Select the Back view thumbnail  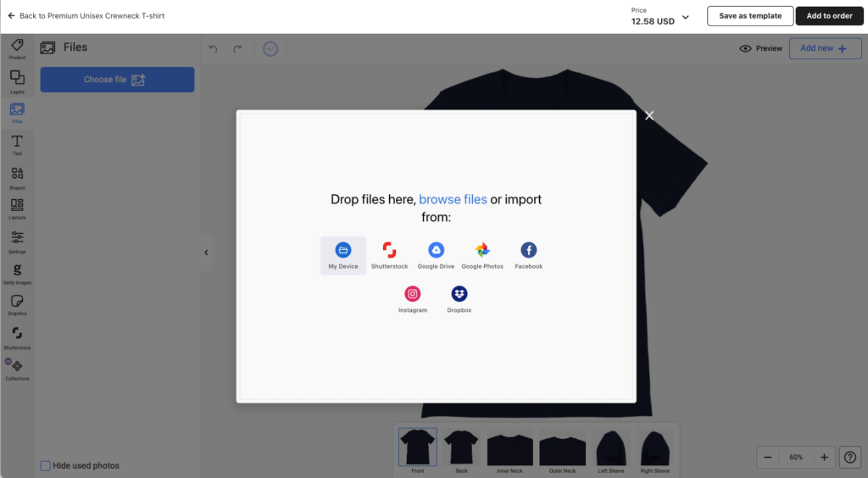click(x=462, y=448)
